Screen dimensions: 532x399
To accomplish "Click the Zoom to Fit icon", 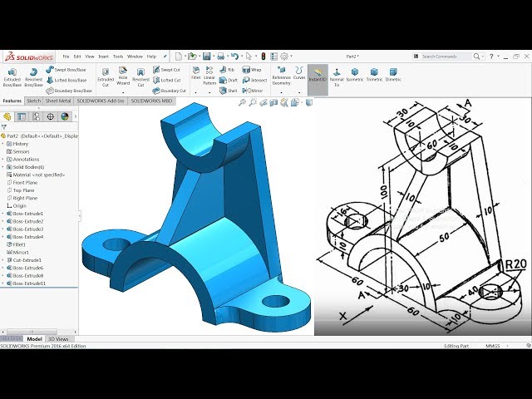I will pos(242,102).
